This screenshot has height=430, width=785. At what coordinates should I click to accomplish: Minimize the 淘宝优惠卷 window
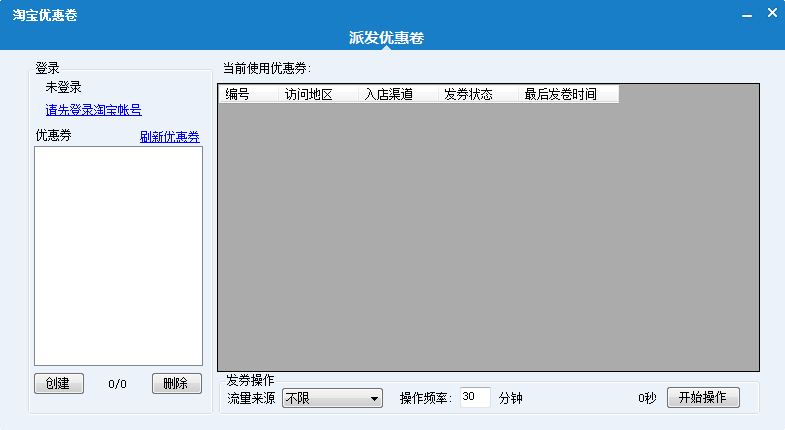tap(746, 15)
